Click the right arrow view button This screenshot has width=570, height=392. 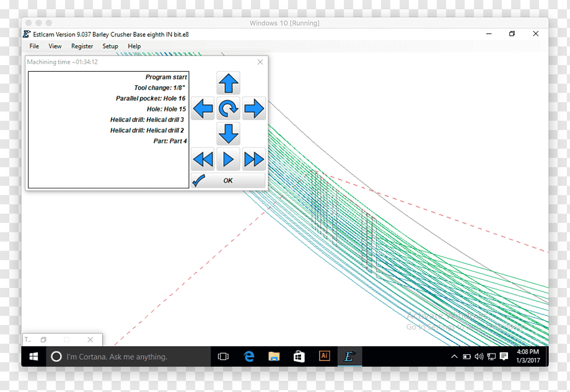(x=254, y=108)
